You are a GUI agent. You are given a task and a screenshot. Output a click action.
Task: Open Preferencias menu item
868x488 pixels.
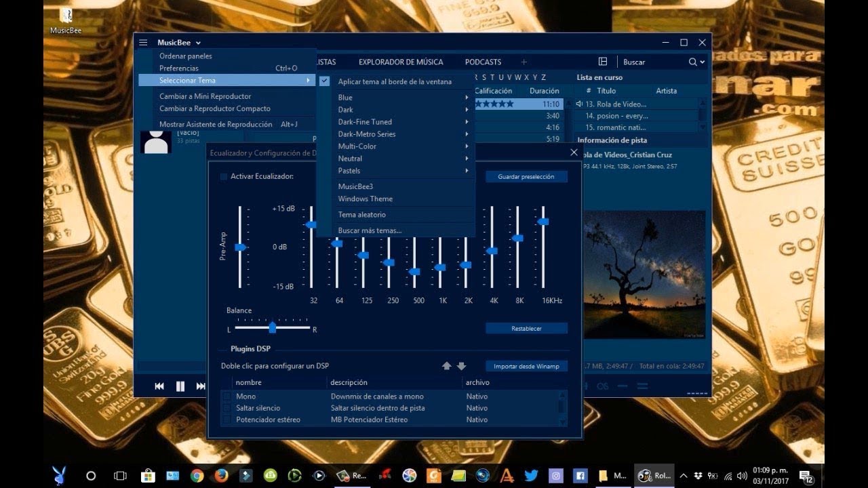tap(227, 68)
